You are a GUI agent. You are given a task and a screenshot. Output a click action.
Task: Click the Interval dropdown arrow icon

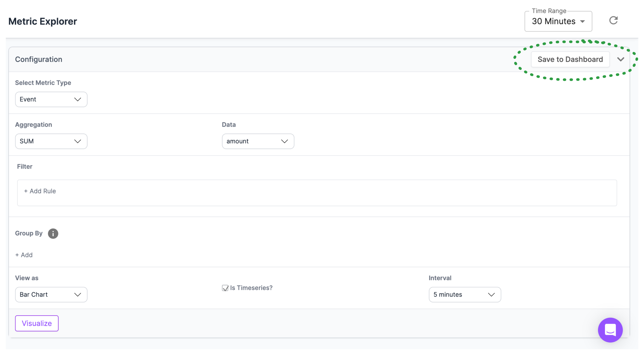pos(491,295)
